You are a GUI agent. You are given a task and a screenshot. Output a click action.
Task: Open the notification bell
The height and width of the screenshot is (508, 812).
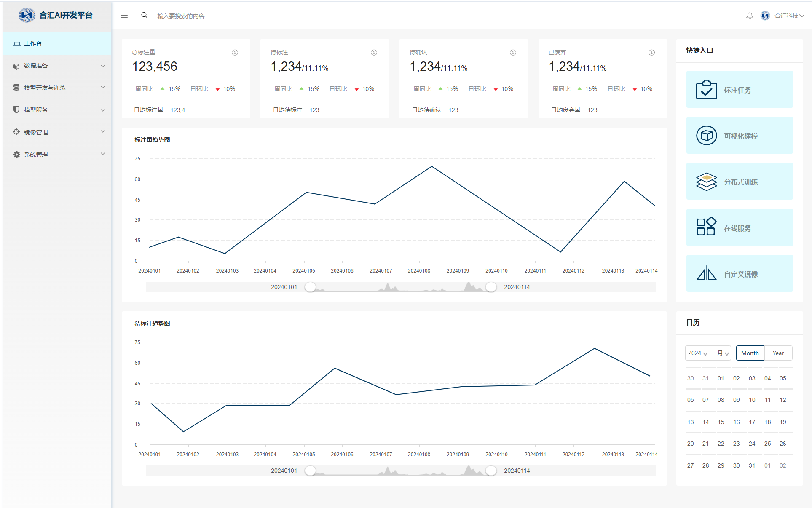750,16
